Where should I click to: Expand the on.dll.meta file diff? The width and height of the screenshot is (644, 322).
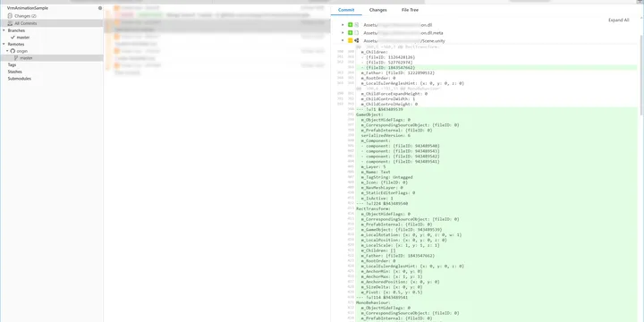point(343,33)
